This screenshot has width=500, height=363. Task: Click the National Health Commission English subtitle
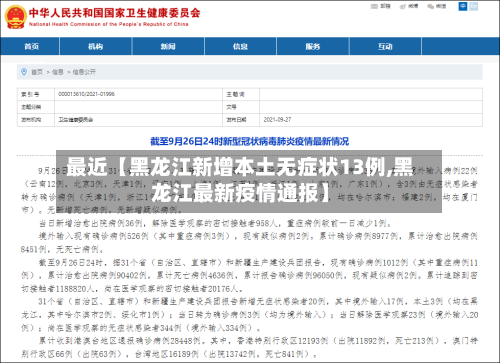pos(108,24)
